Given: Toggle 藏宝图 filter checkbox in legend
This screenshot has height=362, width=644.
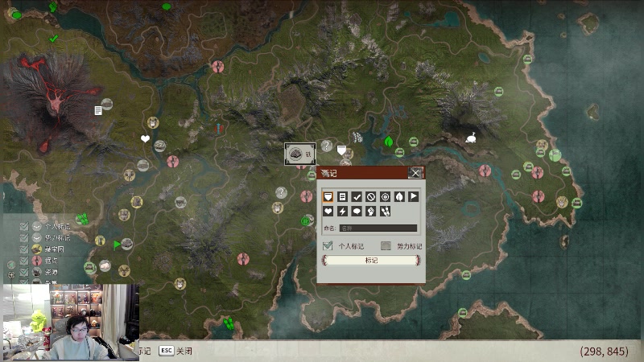Looking at the screenshot, I should tap(24, 249).
